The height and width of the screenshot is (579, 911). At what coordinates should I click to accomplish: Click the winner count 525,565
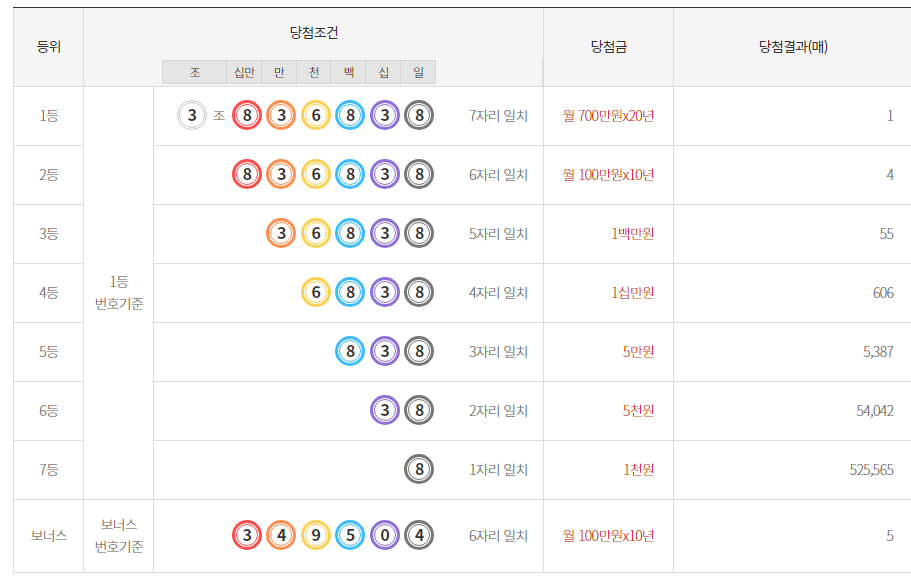(871, 469)
